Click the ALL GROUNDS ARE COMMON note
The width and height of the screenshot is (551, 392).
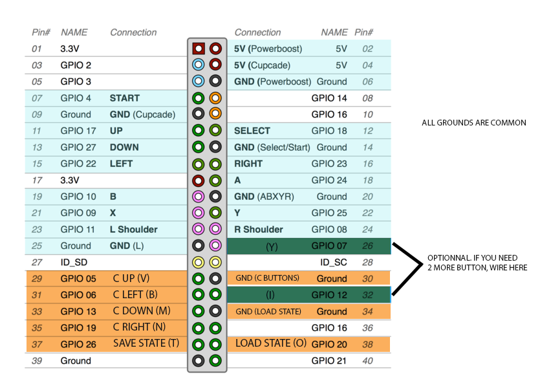click(474, 123)
